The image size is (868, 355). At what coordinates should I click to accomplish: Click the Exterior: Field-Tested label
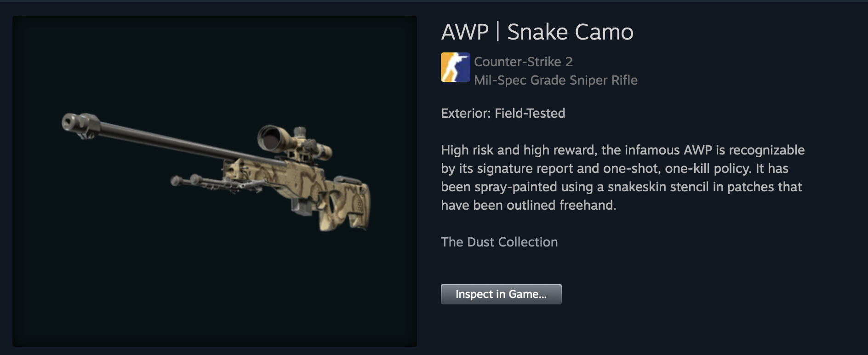pyautogui.click(x=503, y=113)
